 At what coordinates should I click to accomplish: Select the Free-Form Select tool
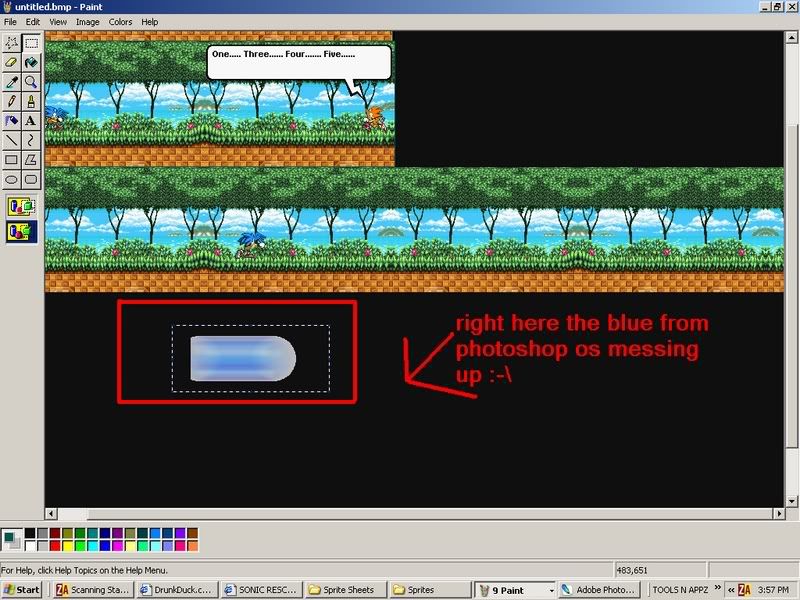click(12, 43)
